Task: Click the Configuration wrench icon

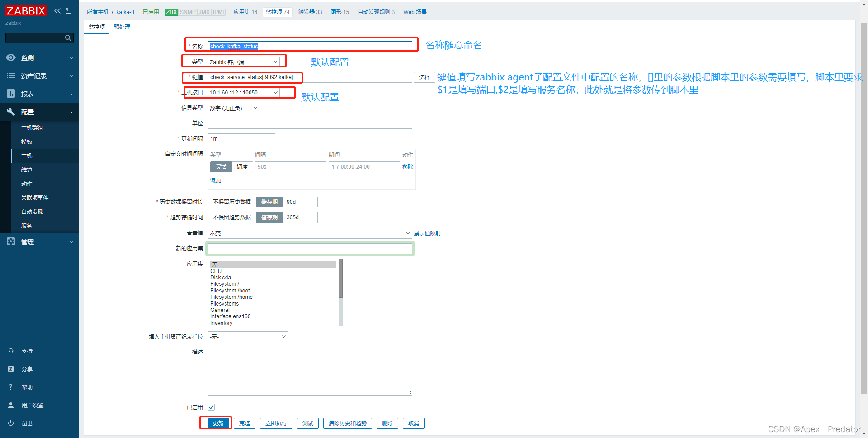Action: tap(11, 112)
